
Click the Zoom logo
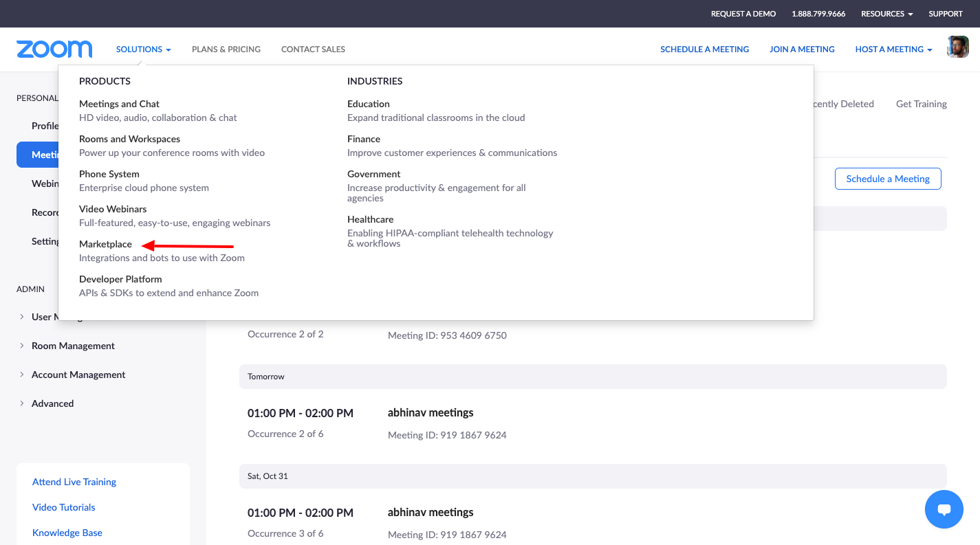(54, 49)
